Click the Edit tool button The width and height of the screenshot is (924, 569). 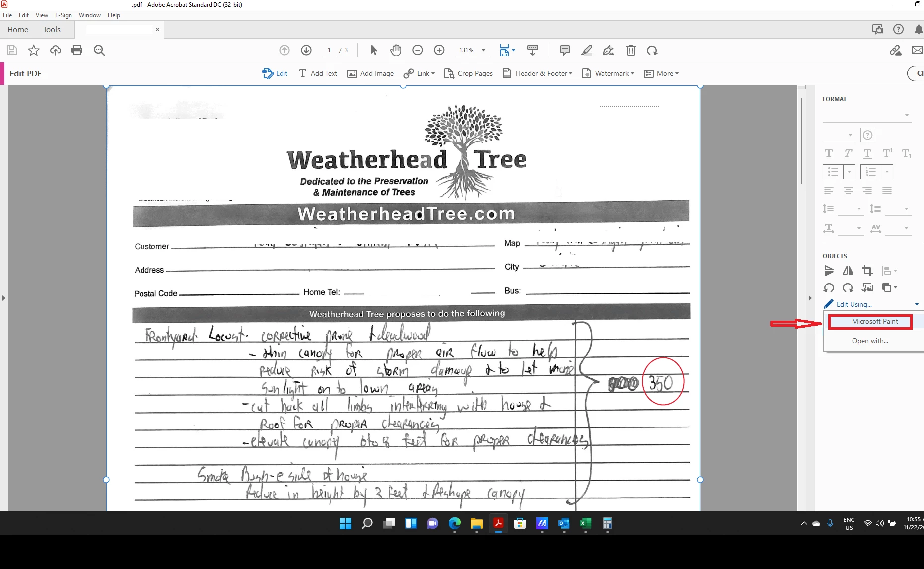[275, 73]
